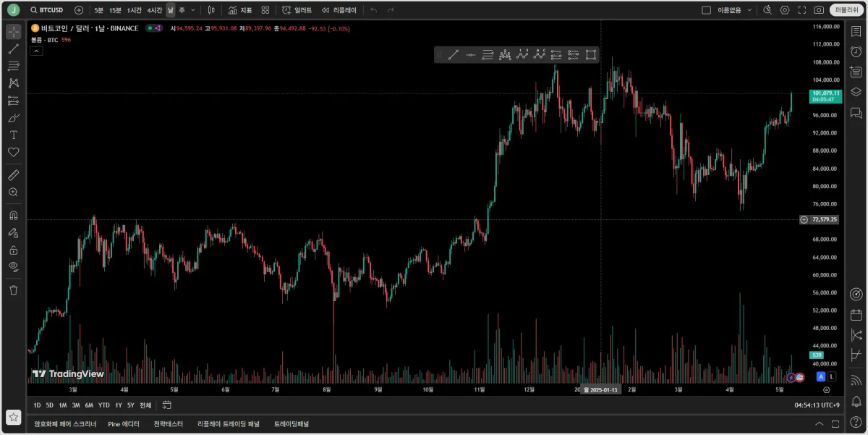Open the alerts alarm clock panel
The width and height of the screenshot is (868, 435).
click(x=856, y=51)
